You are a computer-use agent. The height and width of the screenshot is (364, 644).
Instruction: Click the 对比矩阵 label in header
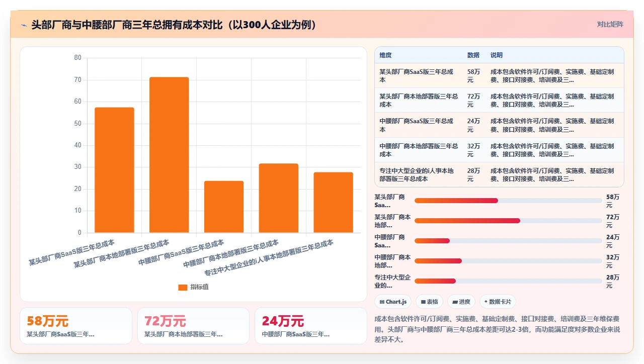610,24
